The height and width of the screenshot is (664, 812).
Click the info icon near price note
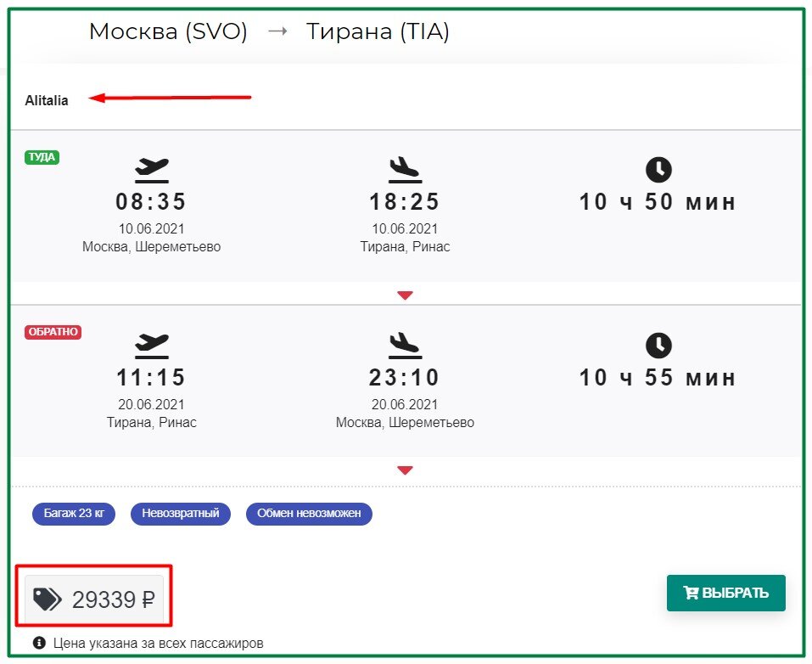(x=39, y=643)
